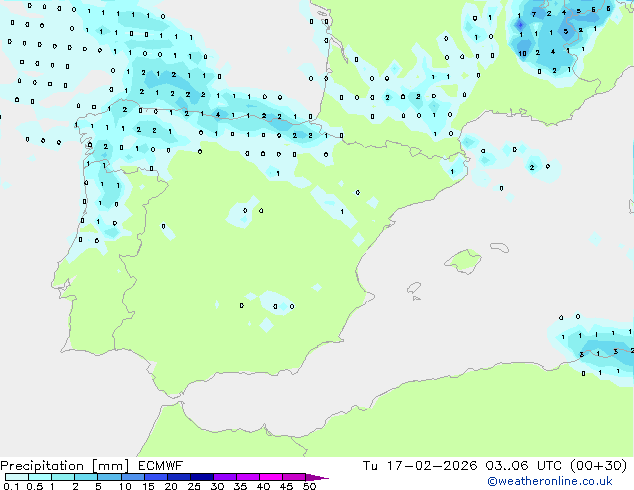Click the '0.1' legend scale label
The image size is (634, 490).
click(x=11, y=486)
